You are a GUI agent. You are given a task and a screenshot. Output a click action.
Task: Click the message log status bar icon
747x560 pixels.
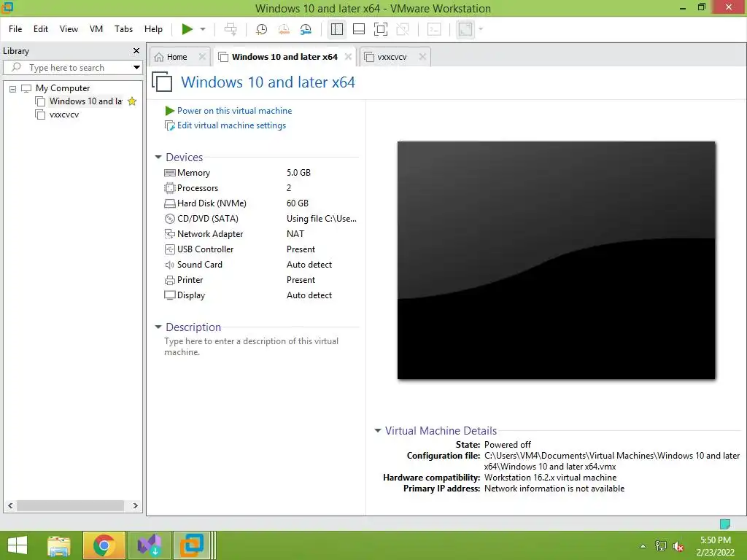pos(724,524)
